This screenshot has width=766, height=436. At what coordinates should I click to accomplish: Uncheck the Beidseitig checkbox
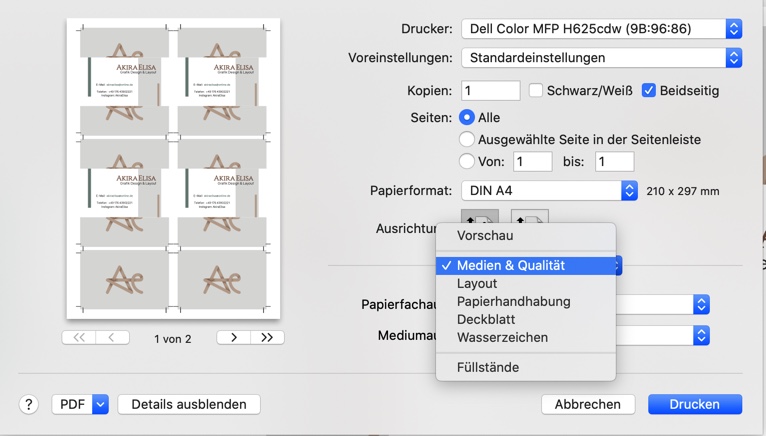tap(649, 90)
